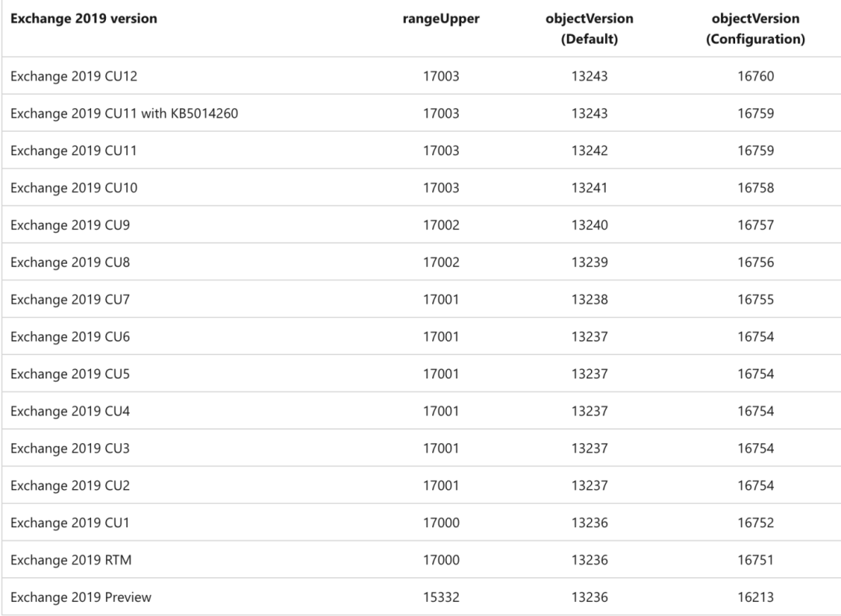Viewport: 841px width, 616px height.
Task: Click the "Exchange 2019 RTM" row label
Action: (71, 560)
